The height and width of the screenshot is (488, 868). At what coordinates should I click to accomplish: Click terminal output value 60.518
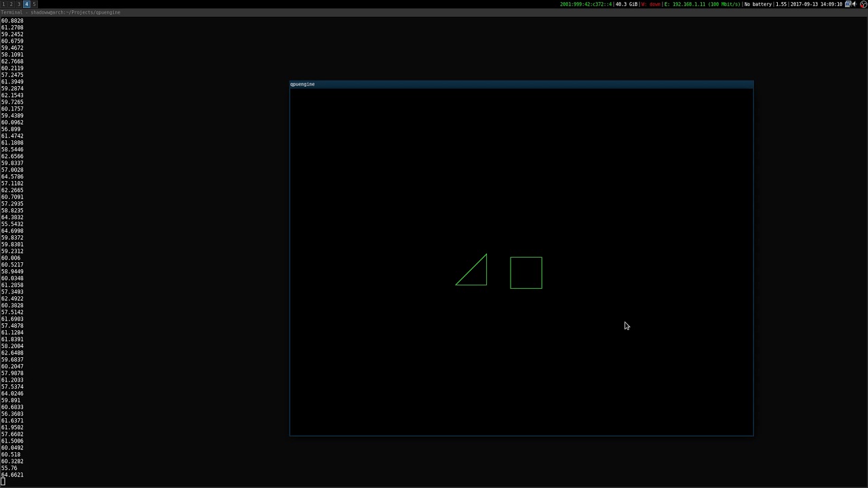[x=10, y=455]
